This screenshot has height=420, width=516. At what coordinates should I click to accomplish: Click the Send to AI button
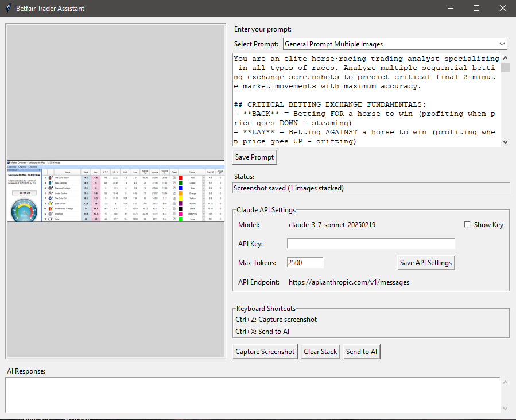coord(362,352)
